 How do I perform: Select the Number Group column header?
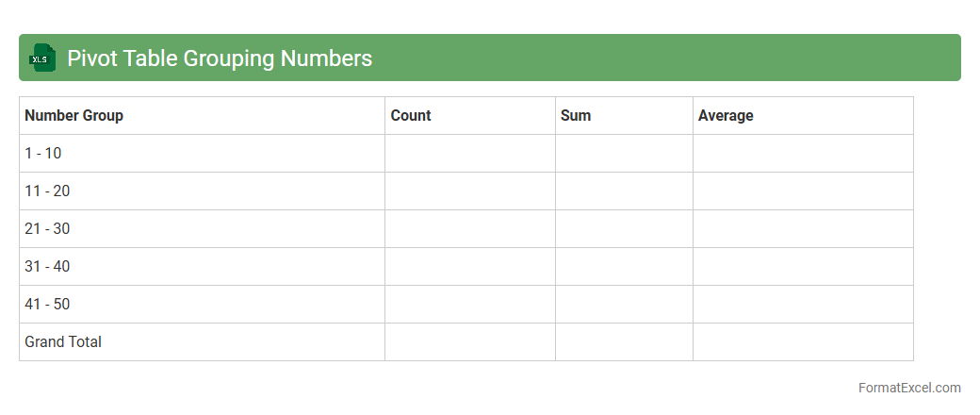73,115
